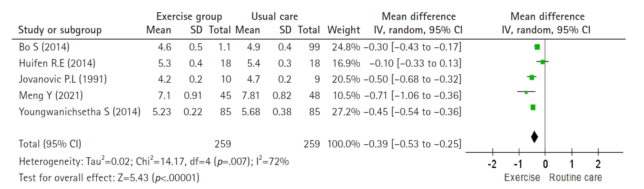
Task: Click the green marker for Huifen R.E (2014)
Action: pos(542,62)
